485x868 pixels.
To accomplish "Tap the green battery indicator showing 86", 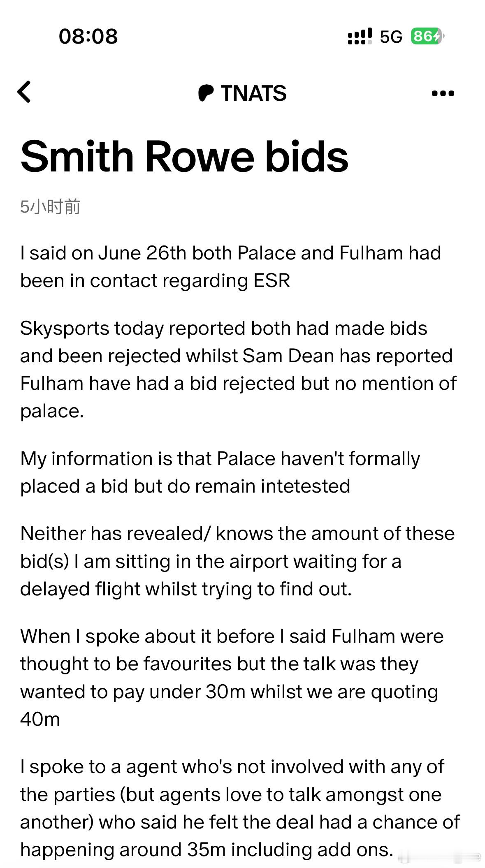I will 427,36.
